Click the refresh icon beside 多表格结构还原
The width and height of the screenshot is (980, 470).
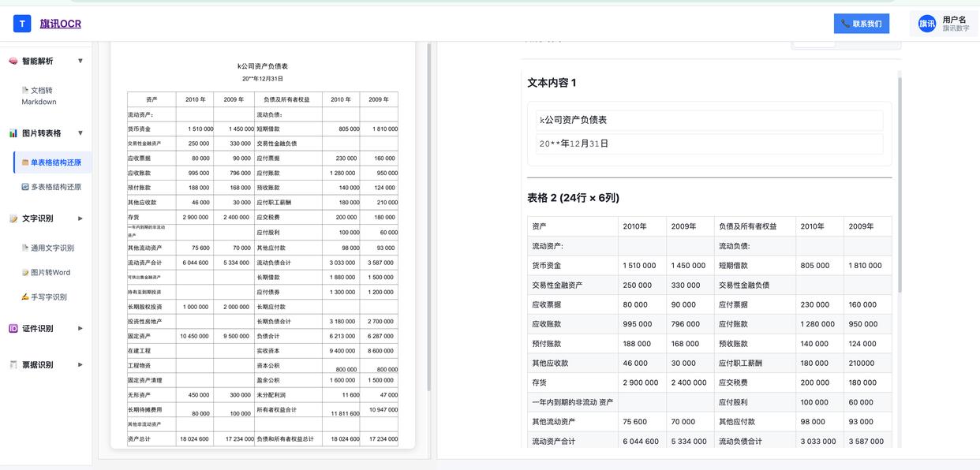(x=25, y=187)
